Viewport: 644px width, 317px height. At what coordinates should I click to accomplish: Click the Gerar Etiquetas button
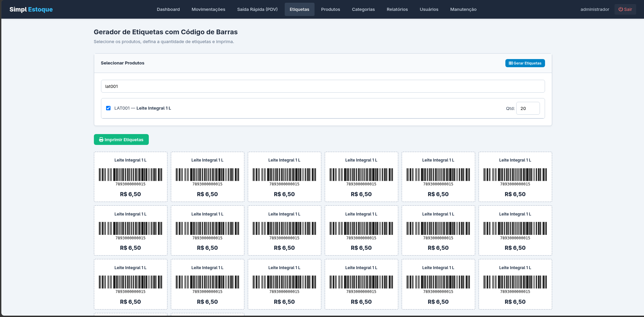tap(525, 63)
